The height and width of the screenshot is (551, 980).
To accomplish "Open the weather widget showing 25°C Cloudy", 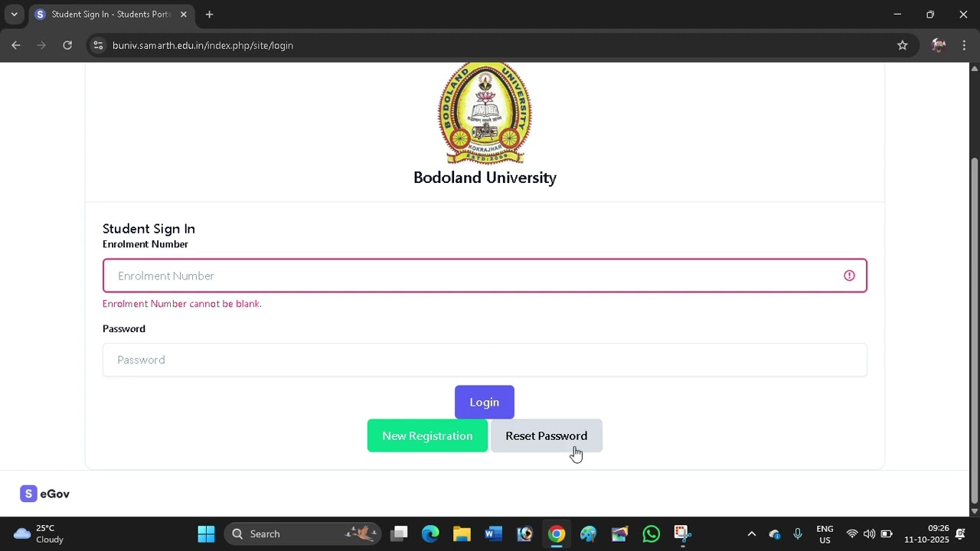I will [x=39, y=533].
